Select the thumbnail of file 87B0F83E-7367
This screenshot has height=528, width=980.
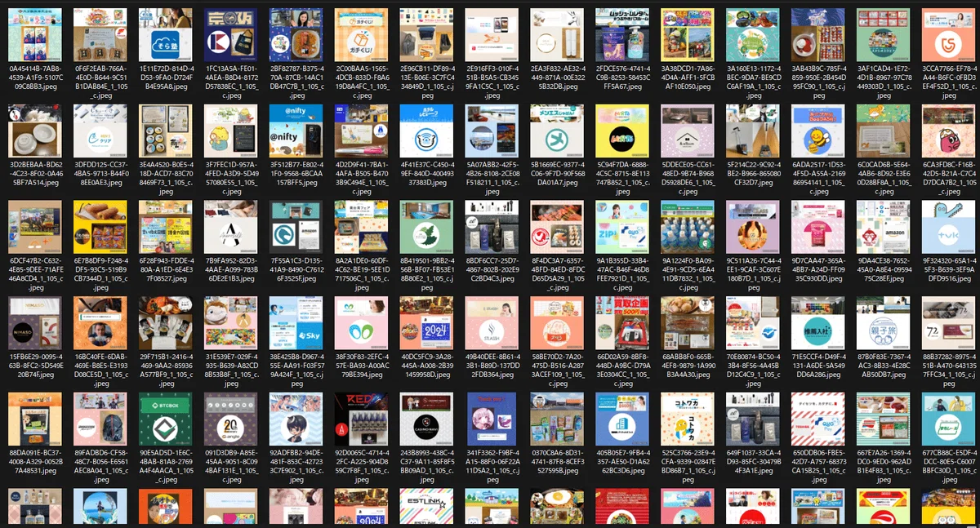[x=884, y=323]
